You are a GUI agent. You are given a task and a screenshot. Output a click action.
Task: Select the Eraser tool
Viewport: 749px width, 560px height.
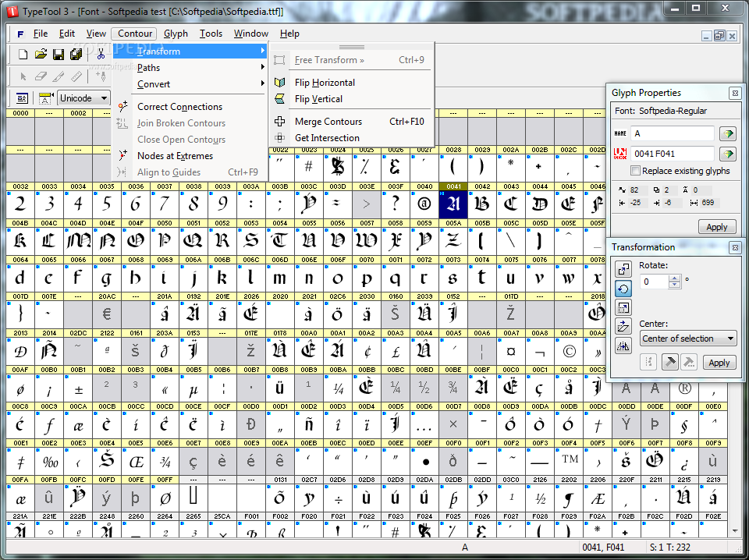click(x=41, y=76)
